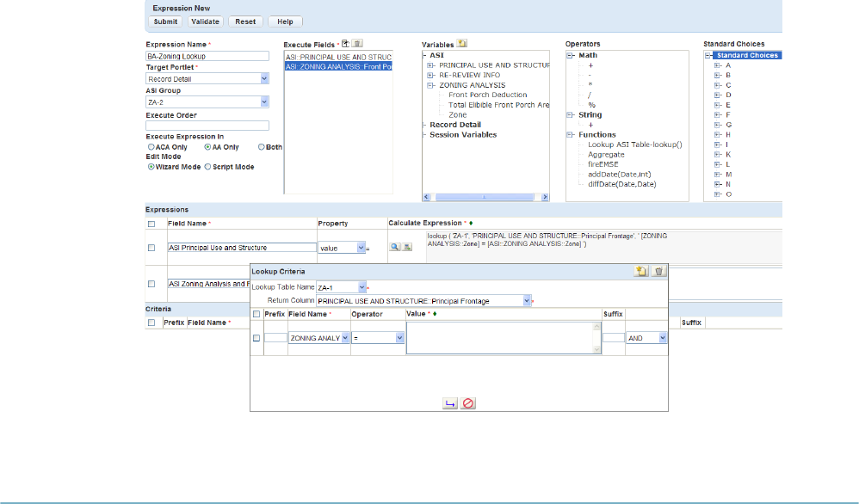Click the Reset button
Screen dimensions: 859x504
(x=245, y=22)
